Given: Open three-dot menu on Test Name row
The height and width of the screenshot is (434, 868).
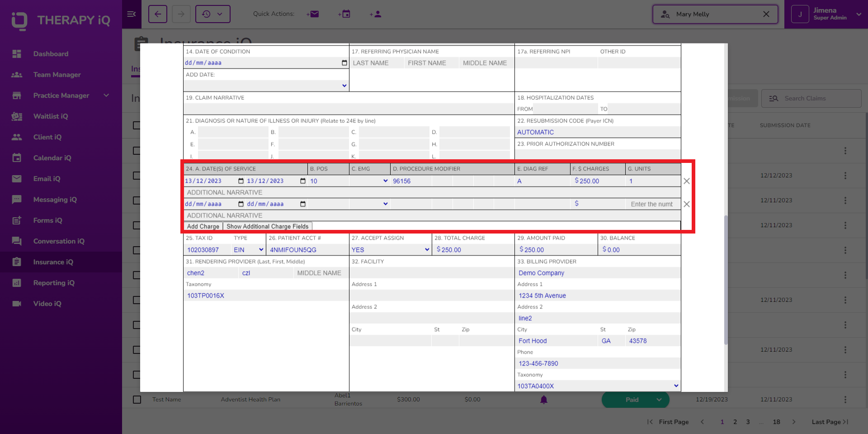Looking at the screenshot, I should (x=845, y=400).
